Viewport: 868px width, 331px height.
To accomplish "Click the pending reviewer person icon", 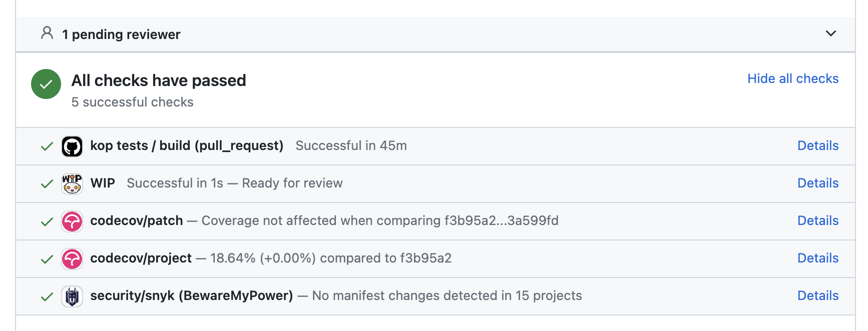I will coord(47,33).
